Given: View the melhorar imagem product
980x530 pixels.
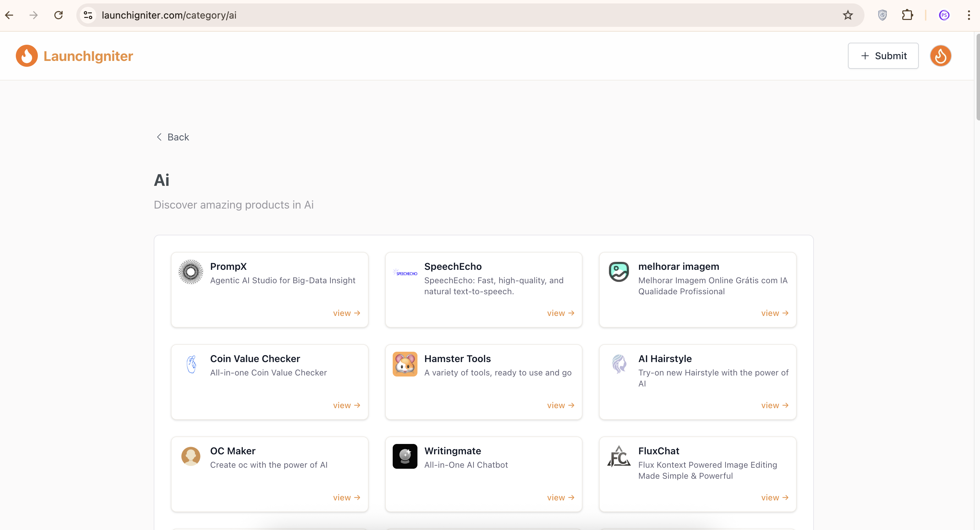Looking at the screenshot, I should 775,313.
